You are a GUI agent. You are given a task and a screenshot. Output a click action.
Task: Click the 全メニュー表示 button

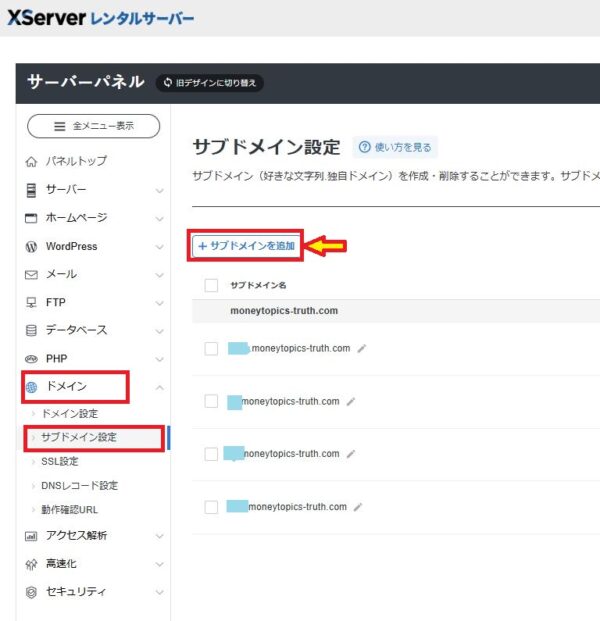click(x=93, y=126)
